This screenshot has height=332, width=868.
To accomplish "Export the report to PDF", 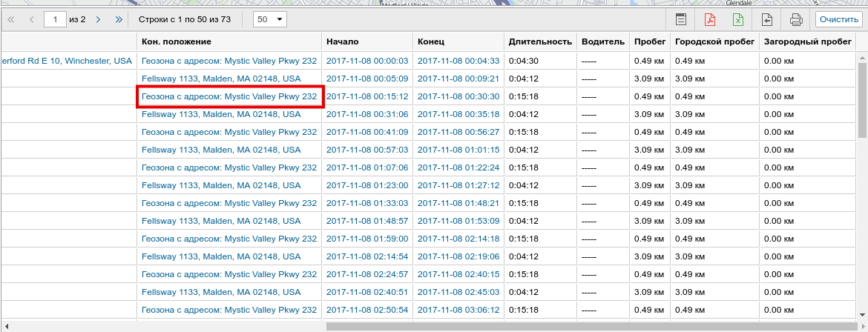I will click(x=709, y=19).
